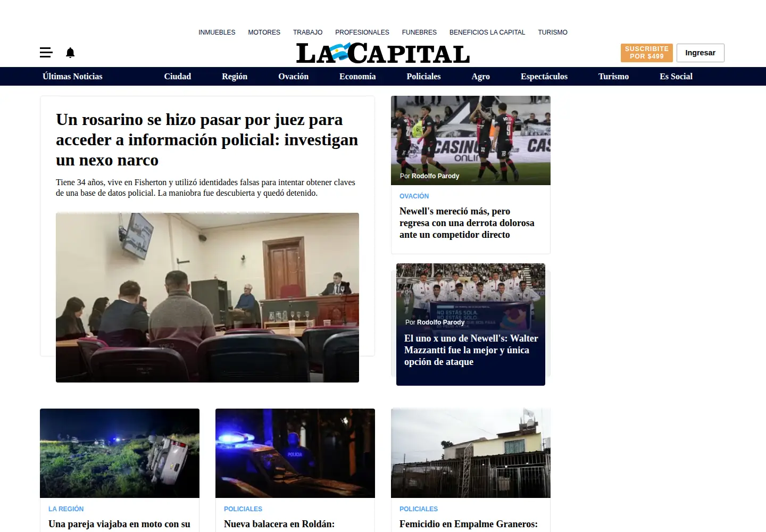Image resolution: width=766 pixels, height=532 pixels.
Task: Open the Inmuebles top link
Action: [x=217, y=32]
